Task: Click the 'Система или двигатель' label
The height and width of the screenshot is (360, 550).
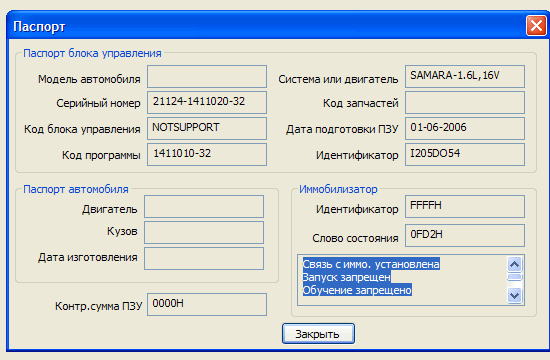Action: coord(338,79)
